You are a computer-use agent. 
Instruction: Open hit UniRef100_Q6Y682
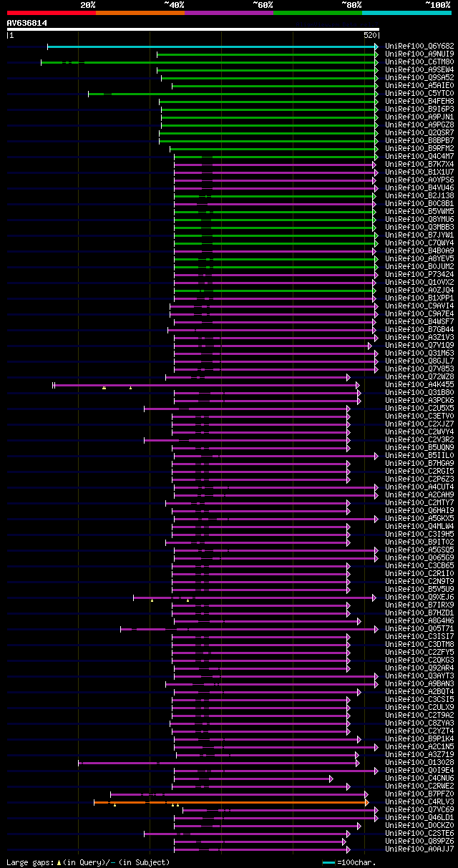[x=419, y=47]
